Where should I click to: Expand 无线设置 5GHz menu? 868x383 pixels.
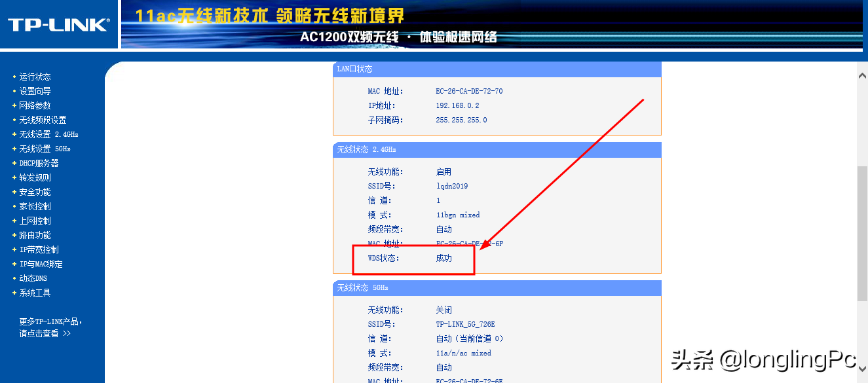click(45, 149)
